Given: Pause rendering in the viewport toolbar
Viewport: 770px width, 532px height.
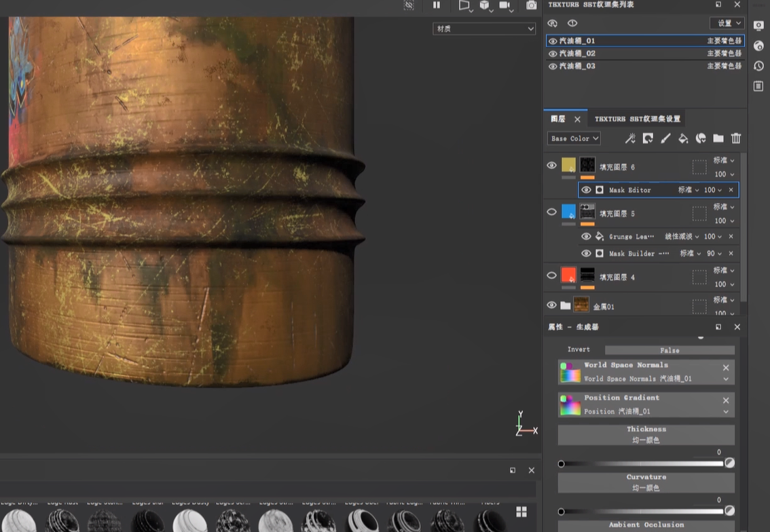Looking at the screenshot, I should pos(437,5).
